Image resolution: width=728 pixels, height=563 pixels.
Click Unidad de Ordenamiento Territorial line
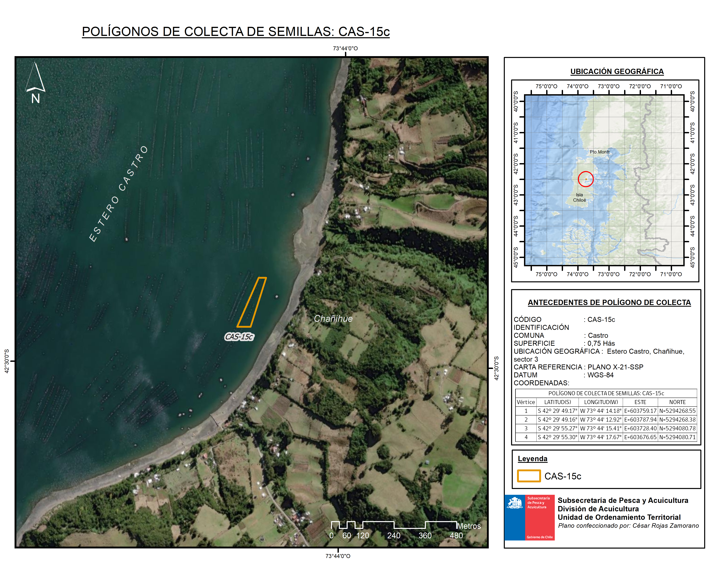click(619, 517)
